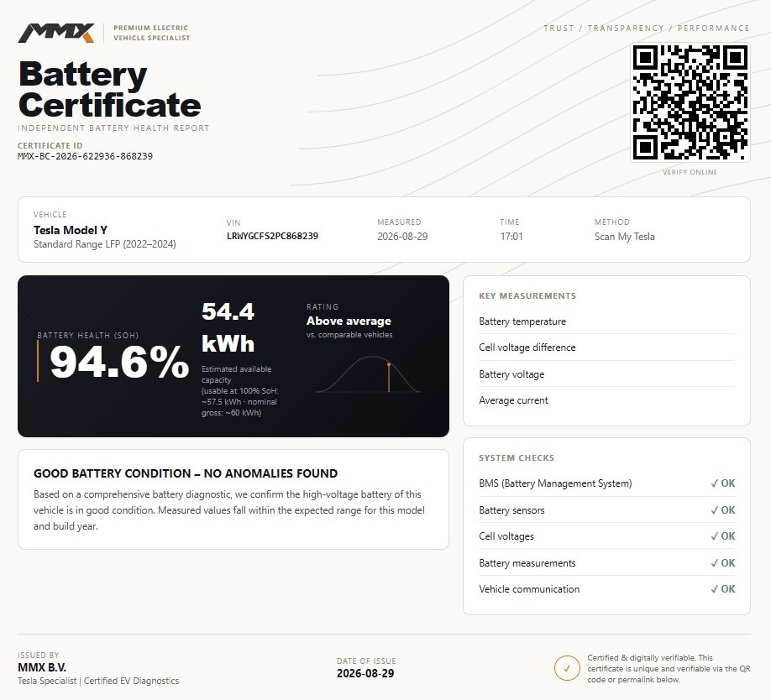Click Cell voltages label
Screen dimensions: 771x700
click(506, 536)
